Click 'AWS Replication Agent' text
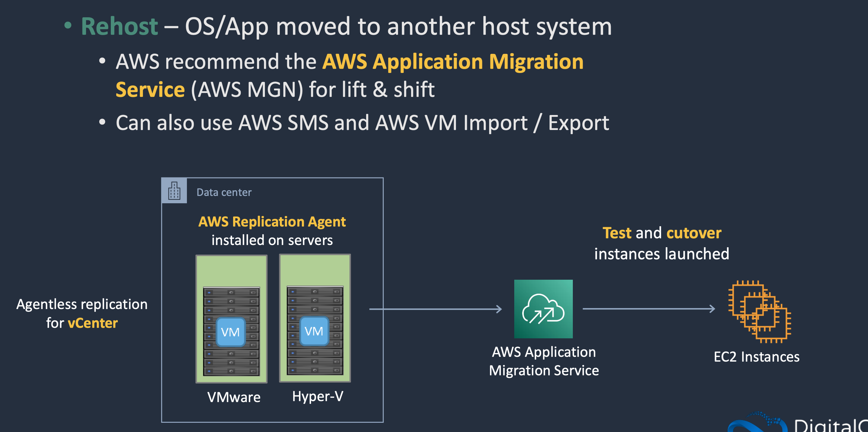 tap(272, 221)
